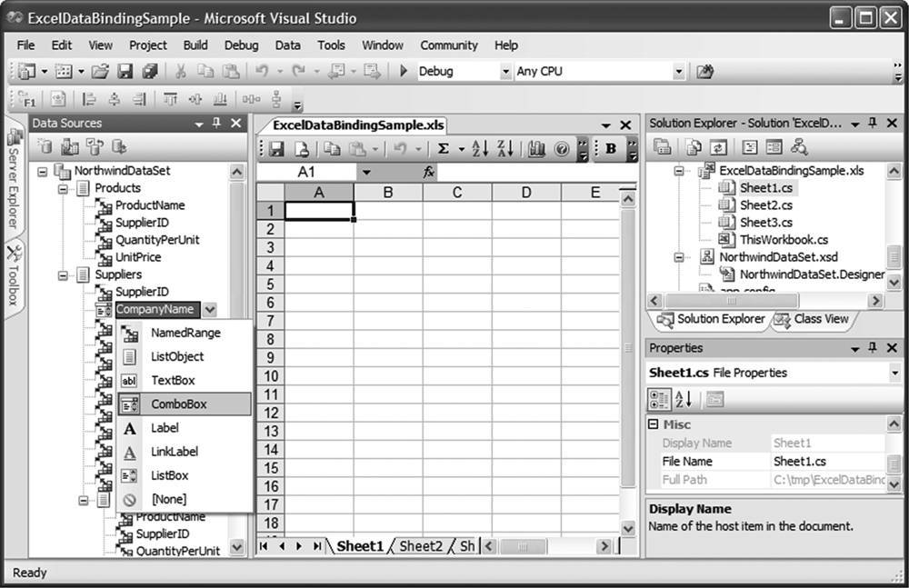Pin the Data Sources panel
The height and width of the screenshot is (588, 909).
(x=217, y=123)
